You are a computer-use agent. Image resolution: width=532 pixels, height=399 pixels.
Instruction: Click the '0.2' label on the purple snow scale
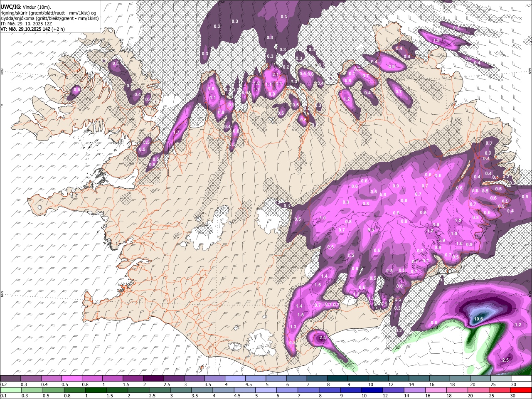click(x=4, y=385)
